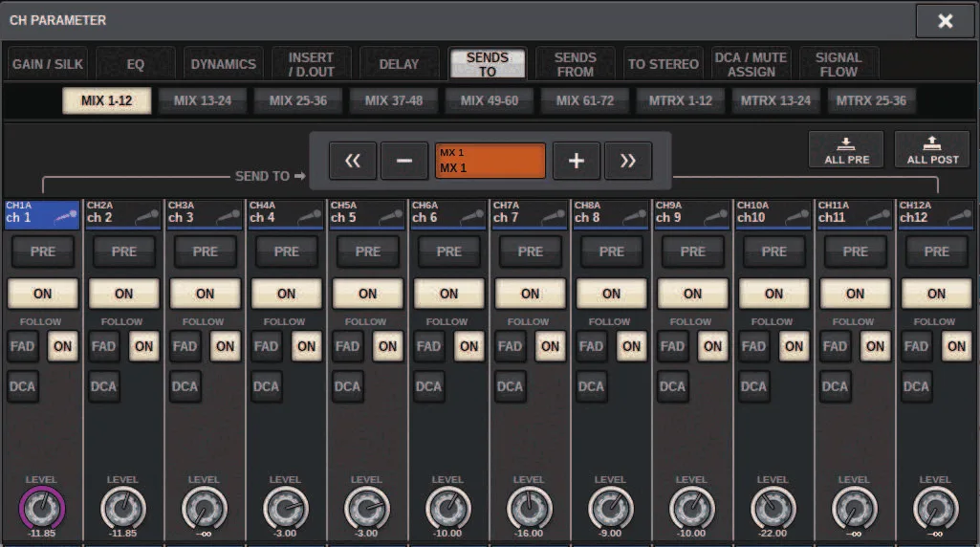This screenshot has width=980, height=547.
Task: Toggle PRE for ch 9
Action: click(x=692, y=252)
